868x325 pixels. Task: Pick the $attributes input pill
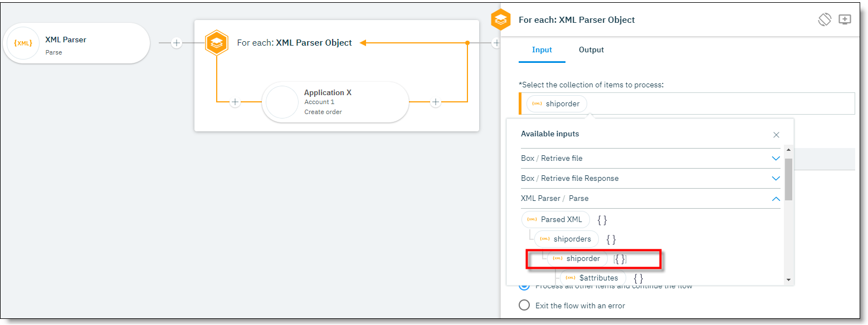(x=592, y=278)
